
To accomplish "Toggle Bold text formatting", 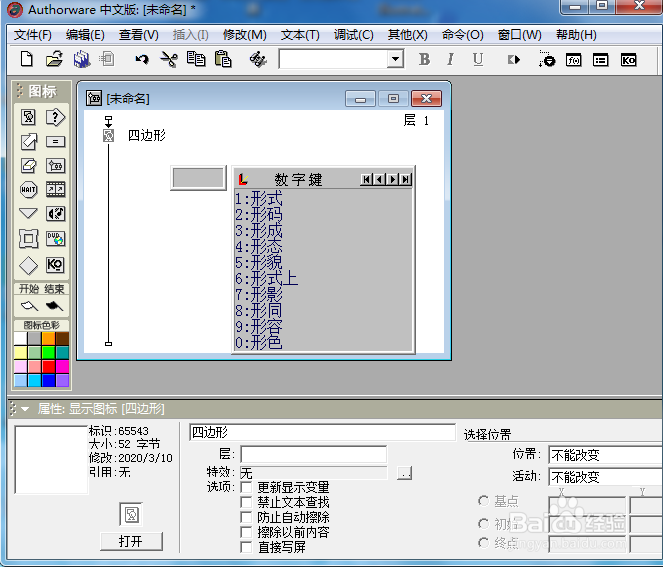I will pos(425,59).
